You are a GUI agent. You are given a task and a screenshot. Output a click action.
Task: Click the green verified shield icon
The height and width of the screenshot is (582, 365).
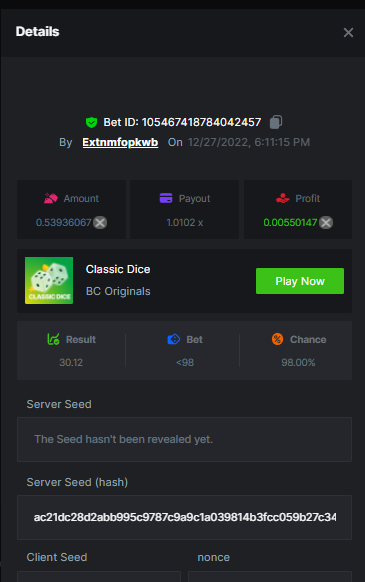[x=91, y=122]
